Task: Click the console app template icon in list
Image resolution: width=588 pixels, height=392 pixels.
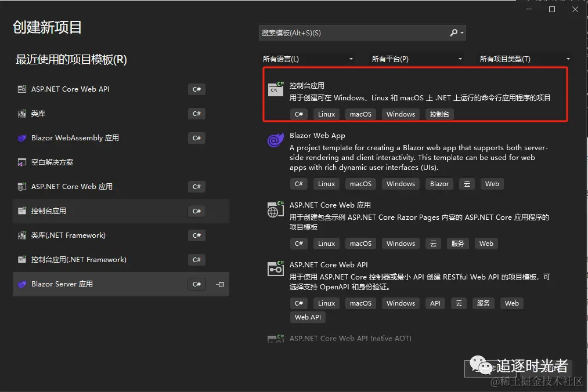Action: (x=276, y=89)
